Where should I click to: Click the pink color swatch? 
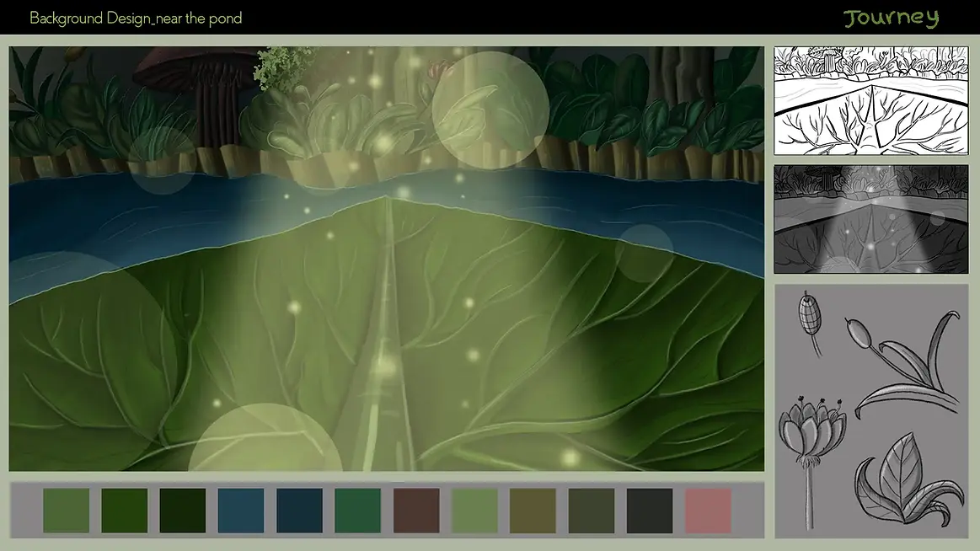click(708, 511)
